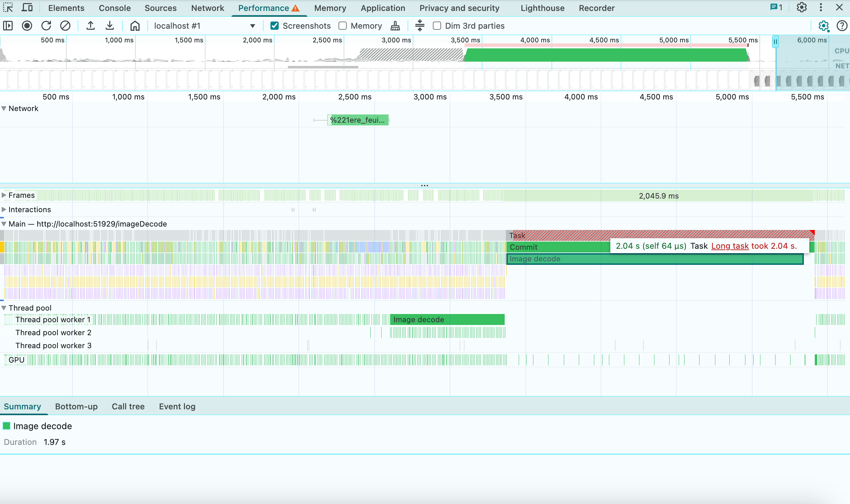Enable the Dim 3rd parties checkbox
850x504 pixels.
pos(437,26)
